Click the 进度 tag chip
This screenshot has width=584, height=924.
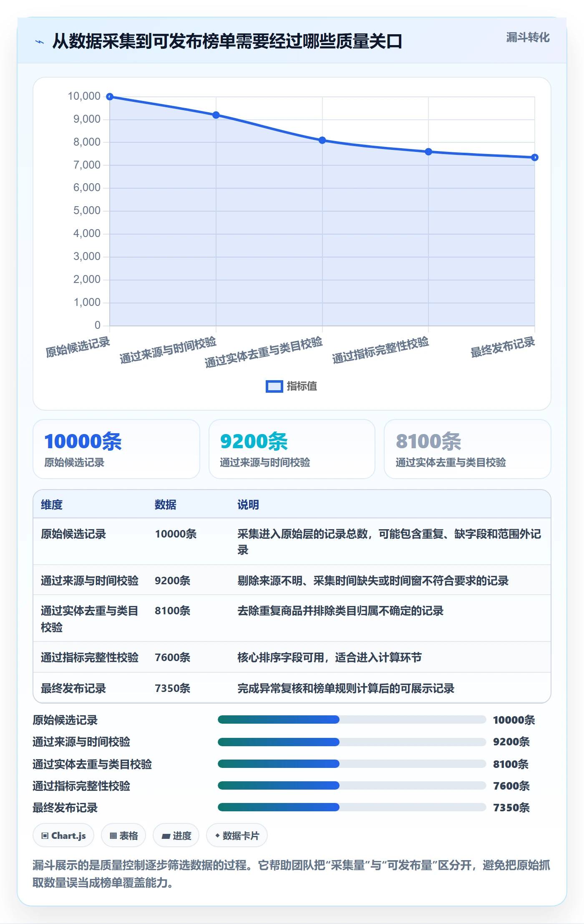176,836
